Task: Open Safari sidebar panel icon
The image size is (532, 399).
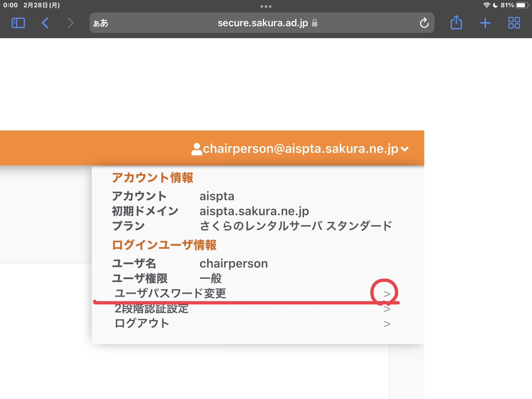Action: (x=18, y=23)
